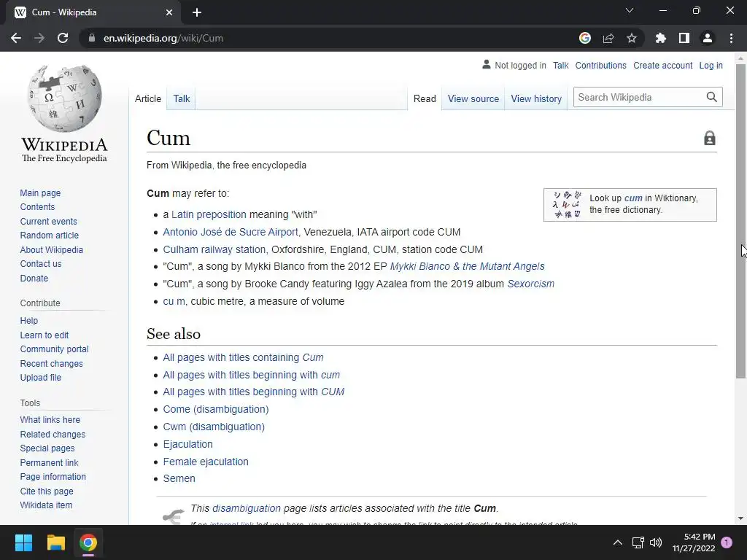
Task: Open File Explorer from taskbar
Action: pyautogui.click(x=55, y=542)
